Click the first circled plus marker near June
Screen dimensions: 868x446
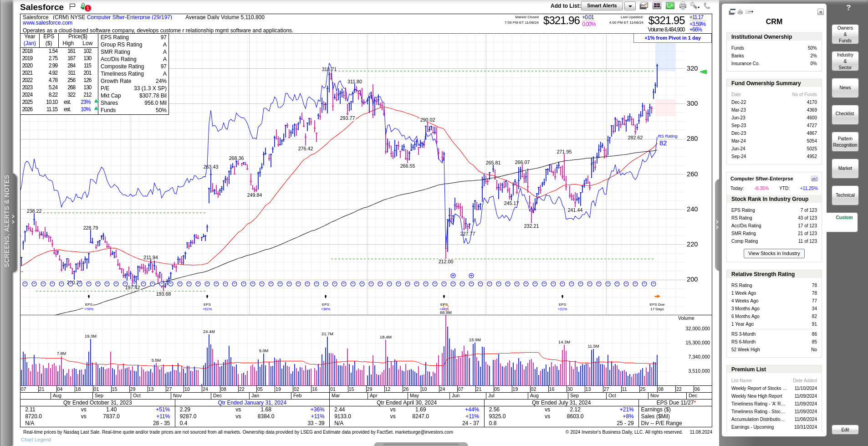pyautogui.click(x=453, y=276)
